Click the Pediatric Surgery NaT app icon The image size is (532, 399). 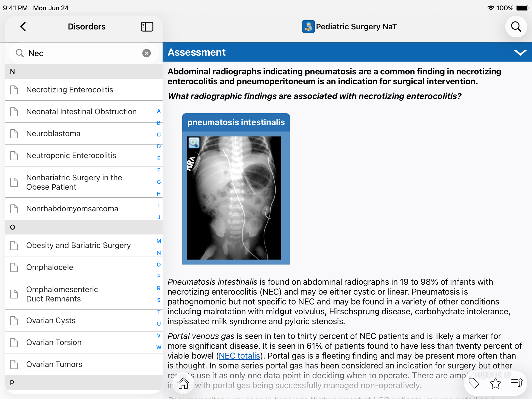coord(308,26)
